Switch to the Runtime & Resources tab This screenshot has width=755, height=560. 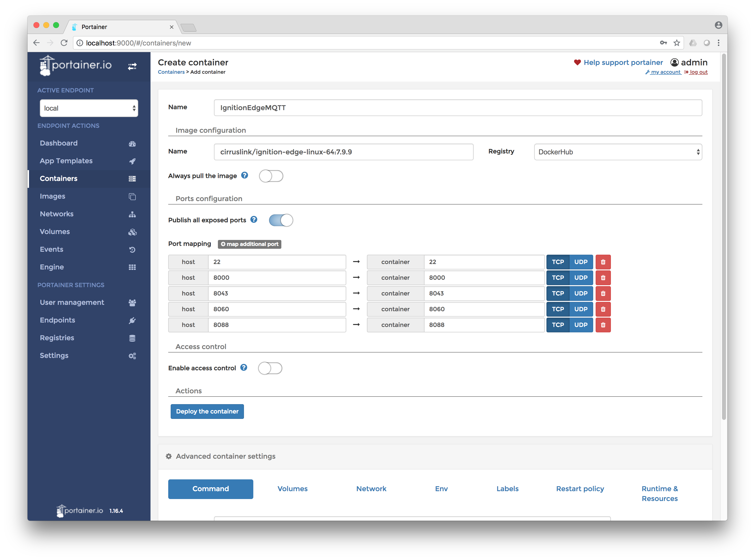(659, 494)
